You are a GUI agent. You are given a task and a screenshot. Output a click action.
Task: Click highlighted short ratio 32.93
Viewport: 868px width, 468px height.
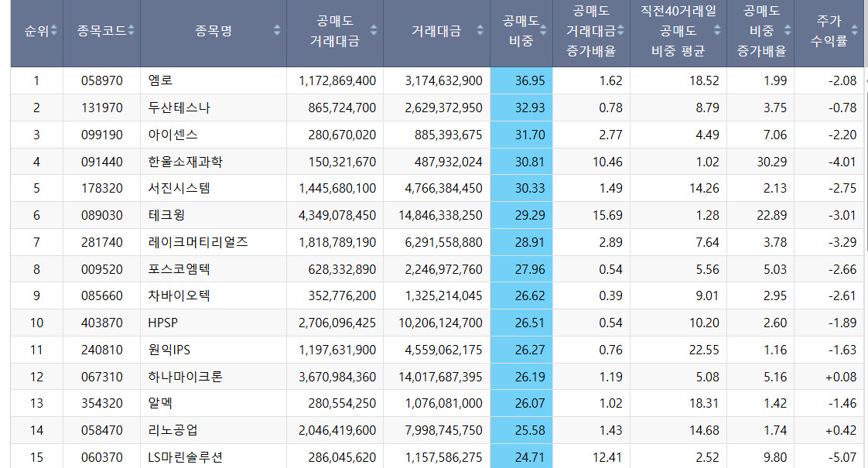tap(530, 108)
